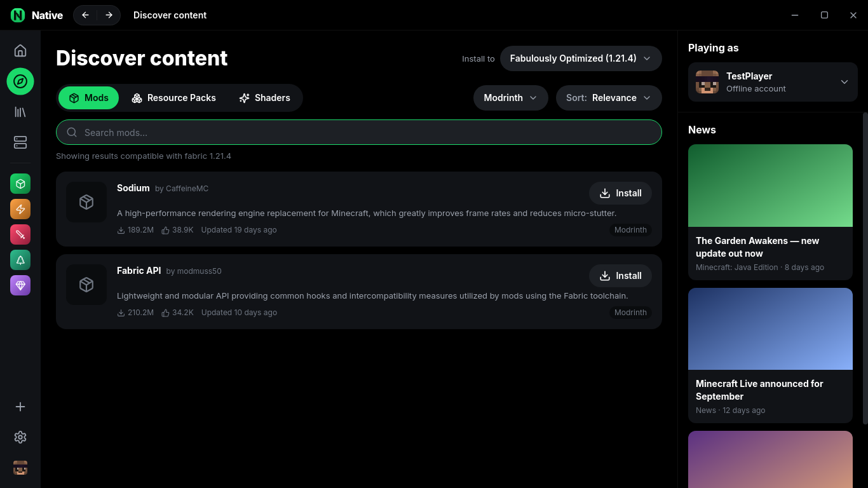Image resolution: width=868 pixels, height=488 pixels.
Task: Click the News section heading
Action: coord(702,130)
